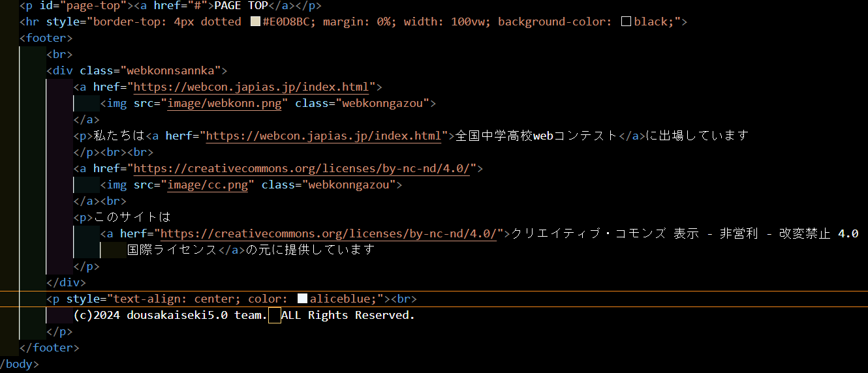
Task: Open the black background-color swatch
Action: pos(626,22)
